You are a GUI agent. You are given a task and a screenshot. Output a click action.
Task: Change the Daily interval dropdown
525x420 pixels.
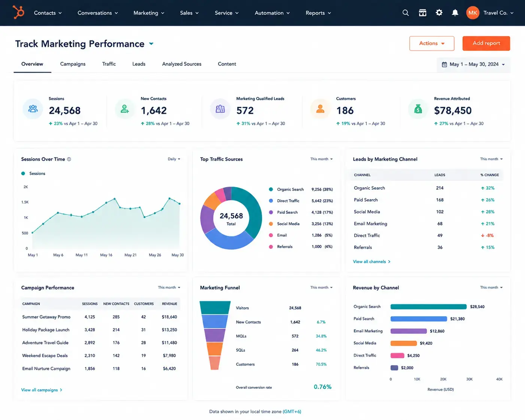[174, 159]
